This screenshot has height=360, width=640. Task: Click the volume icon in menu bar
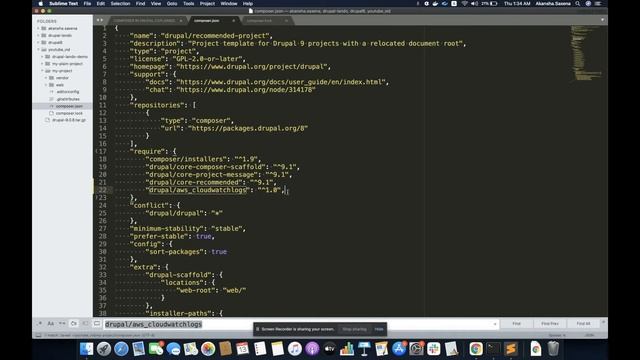[x=474, y=3]
